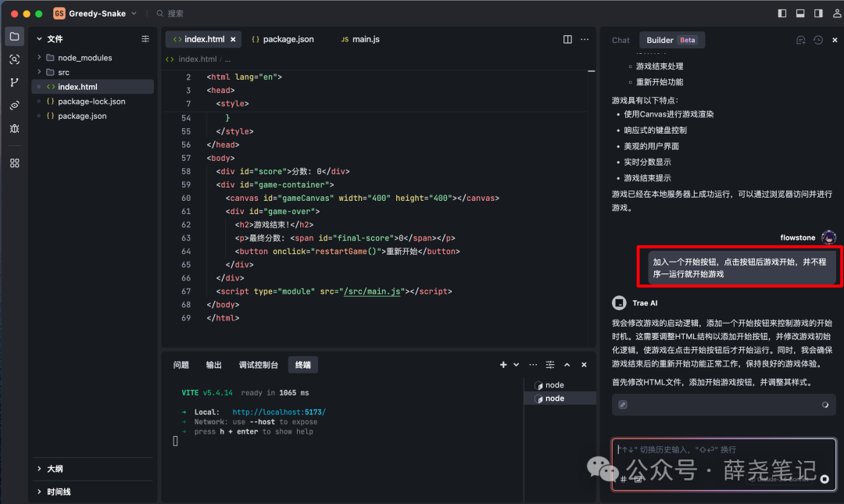The width and height of the screenshot is (844, 504).
Task: Close the index.html editor tab
Action: click(x=233, y=39)
